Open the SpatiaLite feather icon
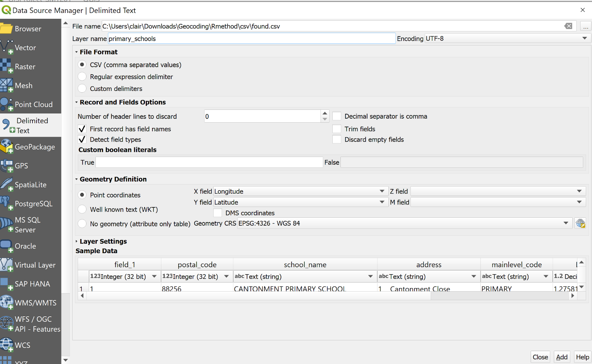Screen dimensions: 592x364 coord(7,184)
